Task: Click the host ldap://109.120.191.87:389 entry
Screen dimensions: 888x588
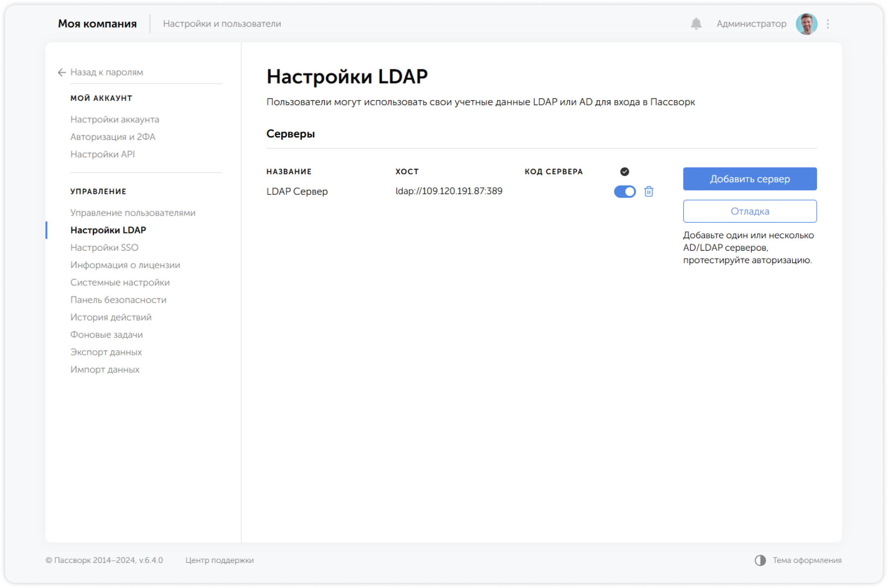Action: [449, 191]
